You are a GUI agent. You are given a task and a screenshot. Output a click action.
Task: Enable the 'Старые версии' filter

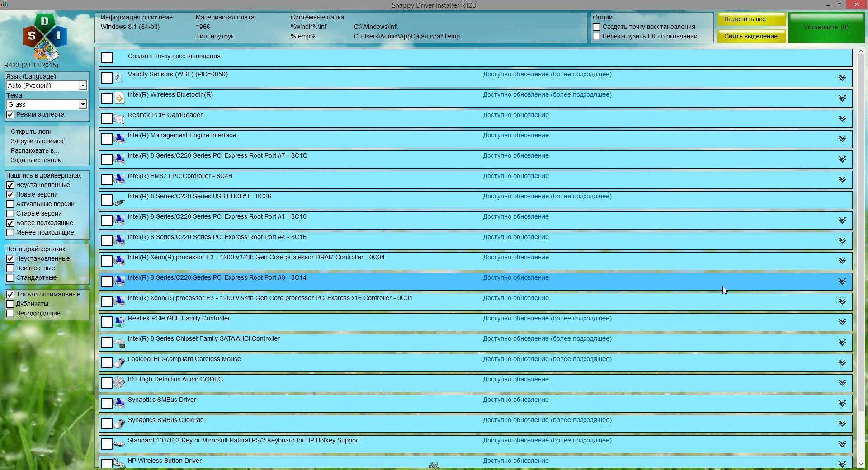pyautogui.click(x=10, y=213)
